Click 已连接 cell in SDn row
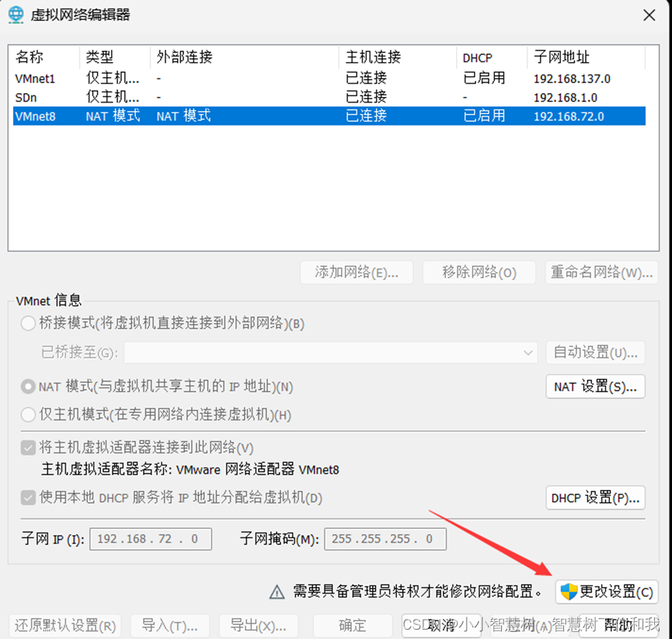This screenshot has width=672, height=639. tap(366, 97)
